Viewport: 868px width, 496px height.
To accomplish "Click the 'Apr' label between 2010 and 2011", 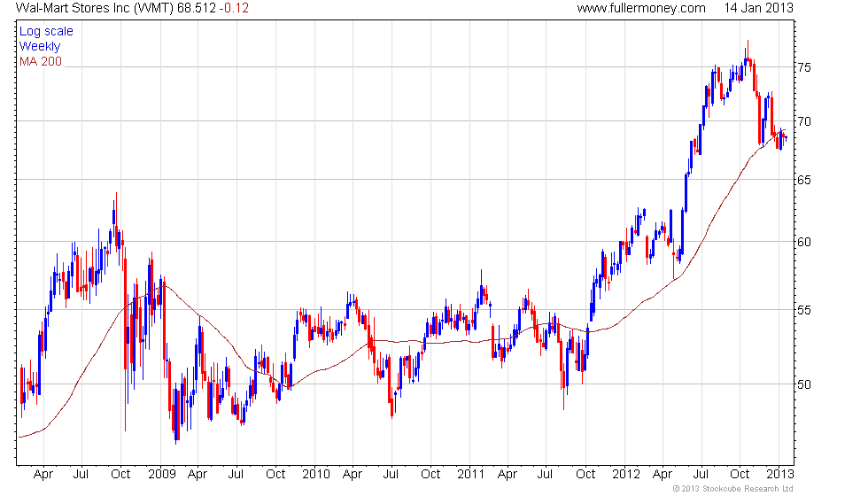I will [353, 475].
